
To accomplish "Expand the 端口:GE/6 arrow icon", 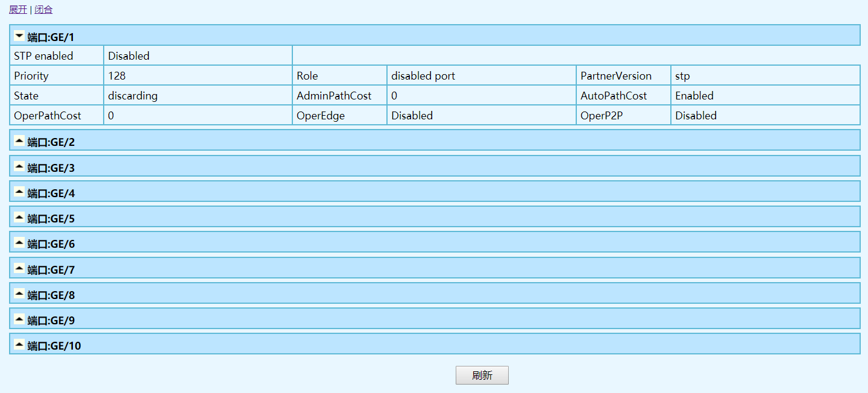I will (19, 242).
